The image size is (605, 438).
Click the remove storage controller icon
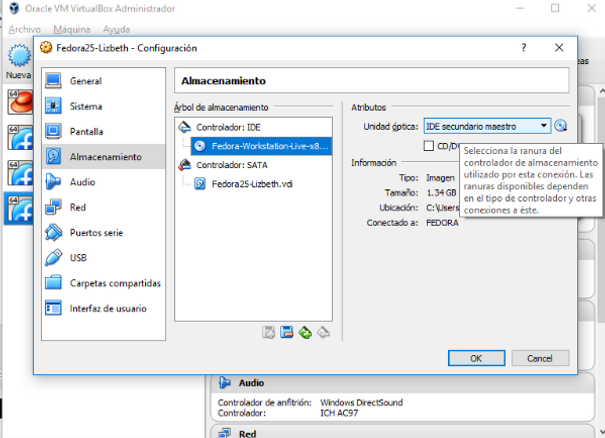(323, 332)
